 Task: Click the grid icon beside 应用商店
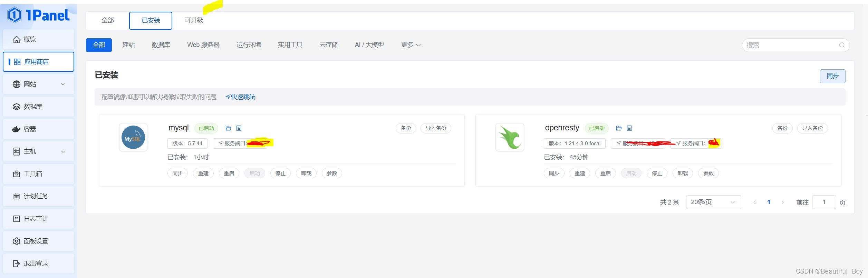coord(17,62)
